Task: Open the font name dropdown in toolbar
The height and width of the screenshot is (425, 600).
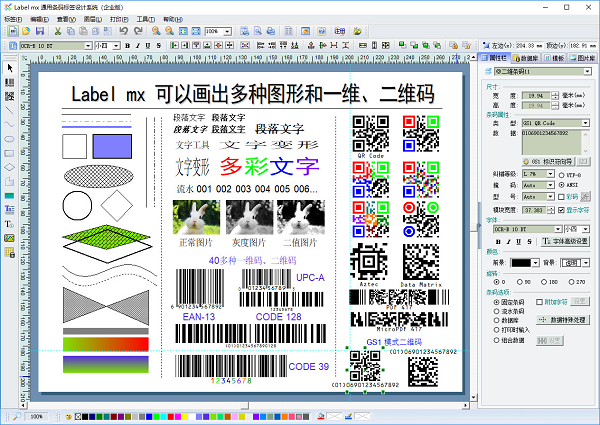Action: (x=87, y=46)
